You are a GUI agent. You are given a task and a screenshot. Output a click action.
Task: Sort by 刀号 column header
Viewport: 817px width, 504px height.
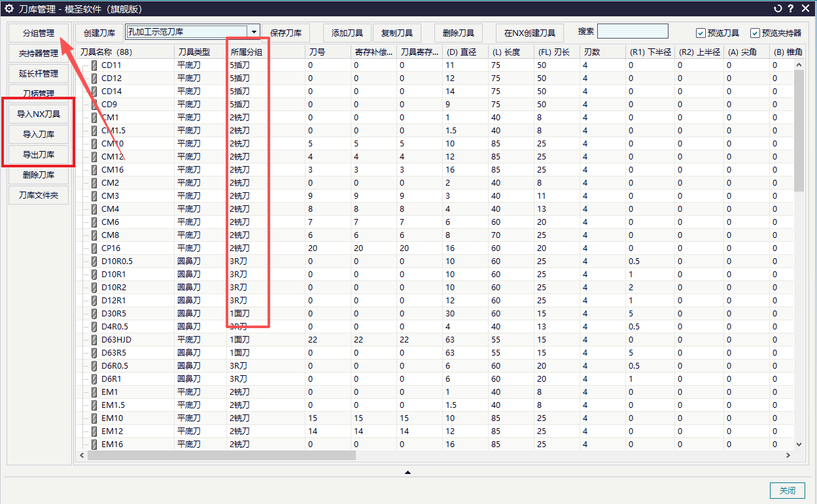[x=328, y=52]
